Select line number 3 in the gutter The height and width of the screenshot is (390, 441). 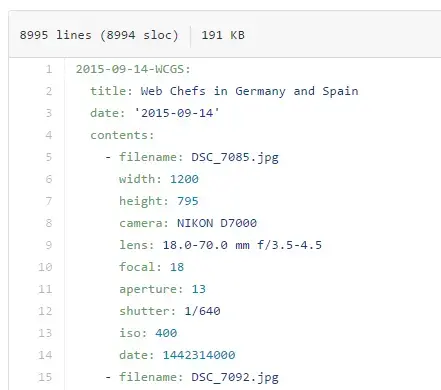[x=49, y=113]
